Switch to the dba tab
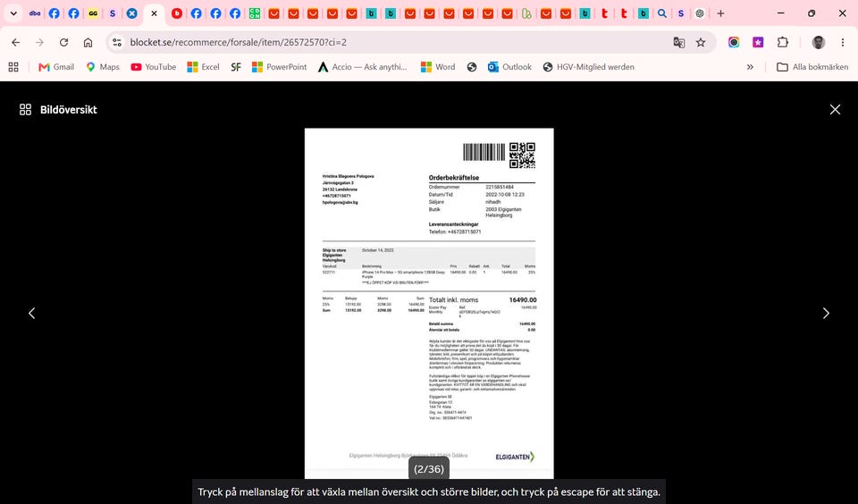Image resolution: width=858 pixels, height=504 pixels. click(x=35, y=13)
